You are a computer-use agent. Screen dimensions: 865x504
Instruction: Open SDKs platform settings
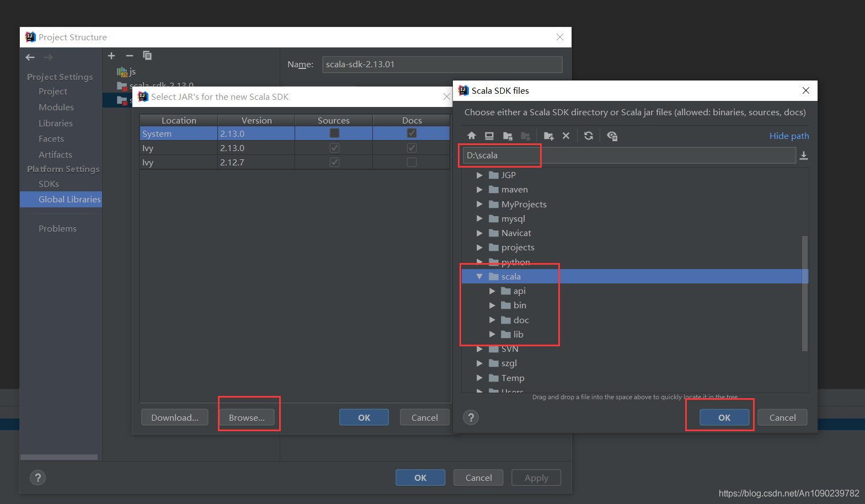[x=49, y=184]
